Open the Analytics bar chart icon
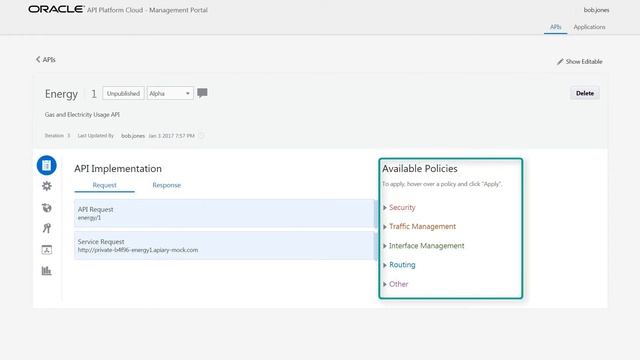The width and height of the screenshot is (640, 360). tap(47, 271)
